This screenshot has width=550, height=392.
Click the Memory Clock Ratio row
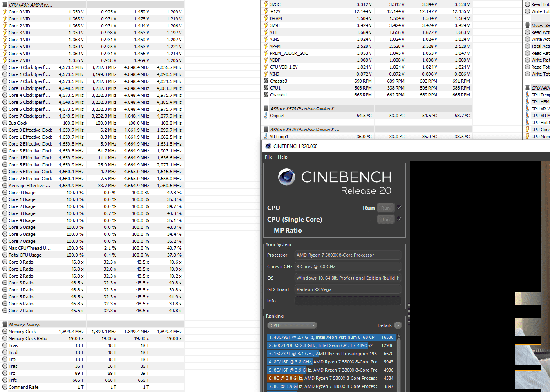coord(92,338)
